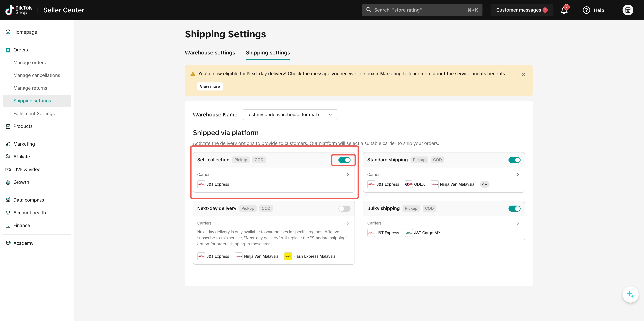The height and width of the screenshot is (321, 644).
Task: Click the "Warehouse Name" label
Action: click(215, 115)
